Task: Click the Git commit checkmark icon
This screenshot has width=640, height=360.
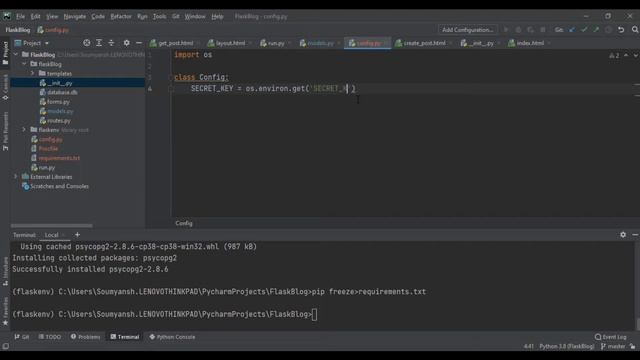Action: click(x=584, y=30)
